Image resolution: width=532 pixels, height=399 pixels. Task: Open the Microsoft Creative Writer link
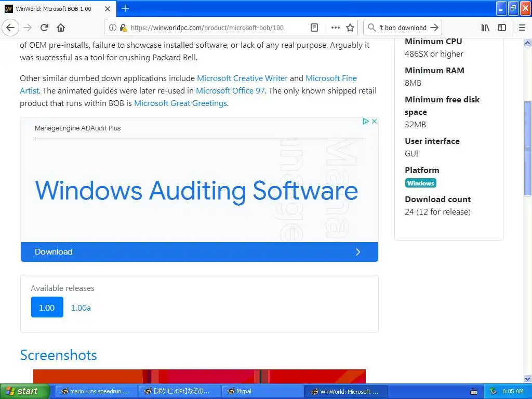(x=242, y=78)
